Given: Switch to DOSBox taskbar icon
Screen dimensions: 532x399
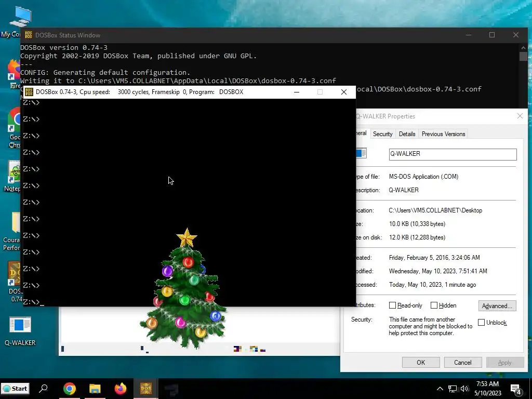Looking at the screenshot, I should 146,389.
